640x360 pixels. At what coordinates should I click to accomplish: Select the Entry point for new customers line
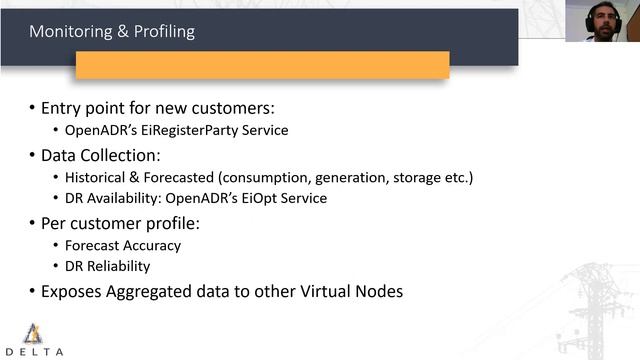158,108
